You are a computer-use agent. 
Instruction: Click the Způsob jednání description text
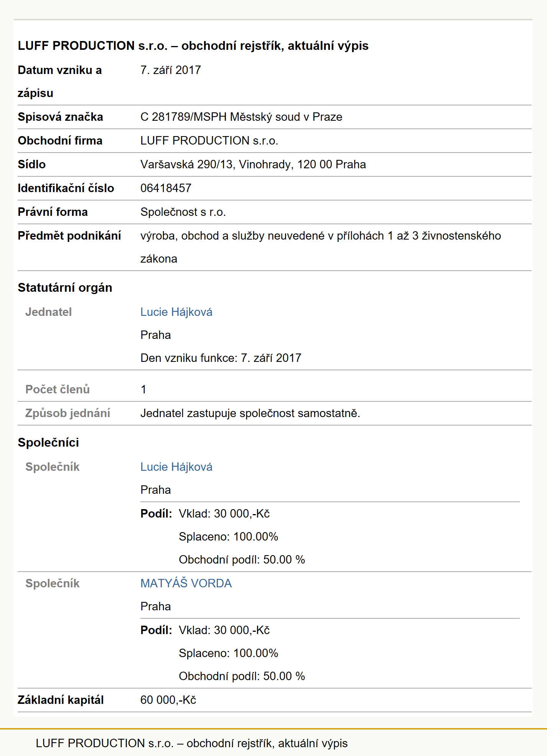250,413
